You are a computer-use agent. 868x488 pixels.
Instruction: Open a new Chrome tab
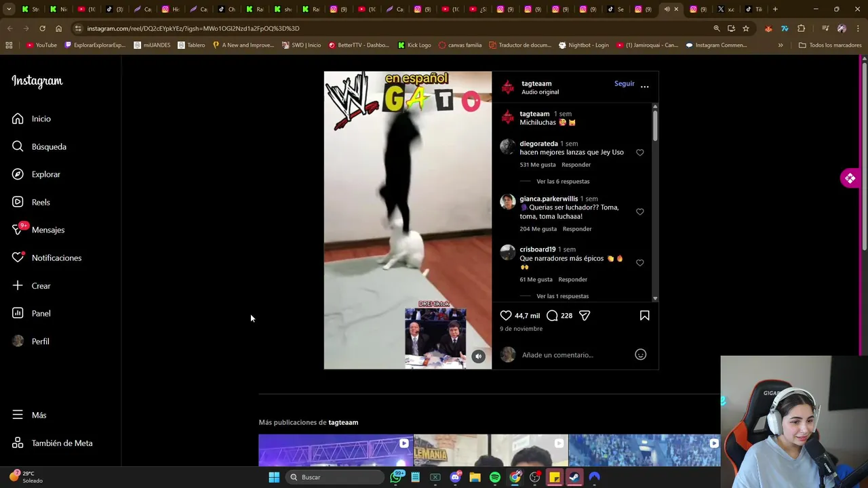coord(775,9)
